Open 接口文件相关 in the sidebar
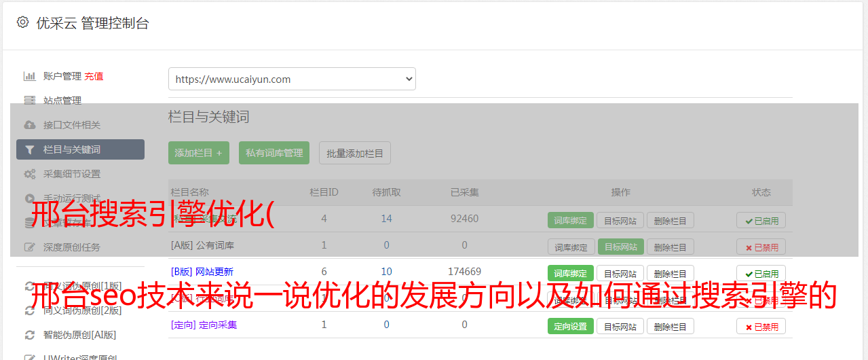The image size is (868, 360). tap(72, 125)
